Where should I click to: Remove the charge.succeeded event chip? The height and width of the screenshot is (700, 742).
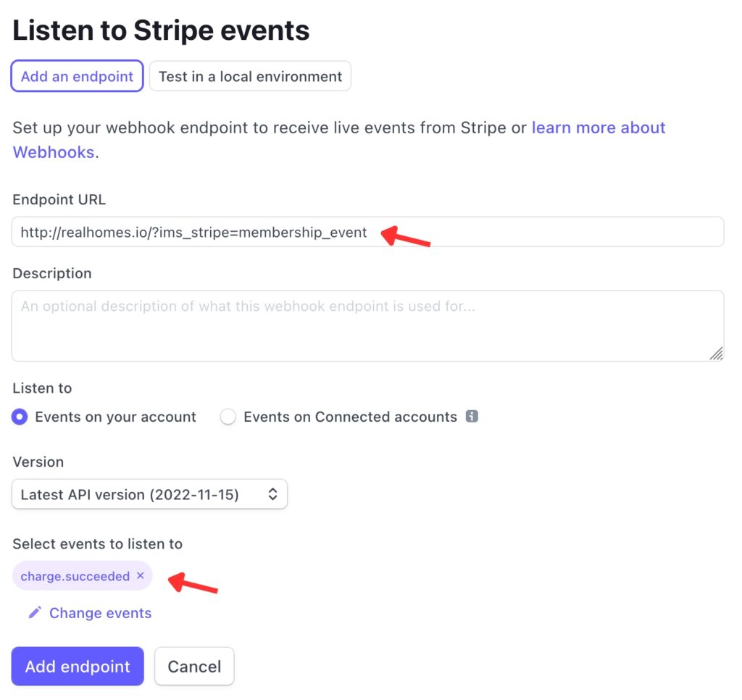(140, 575)
